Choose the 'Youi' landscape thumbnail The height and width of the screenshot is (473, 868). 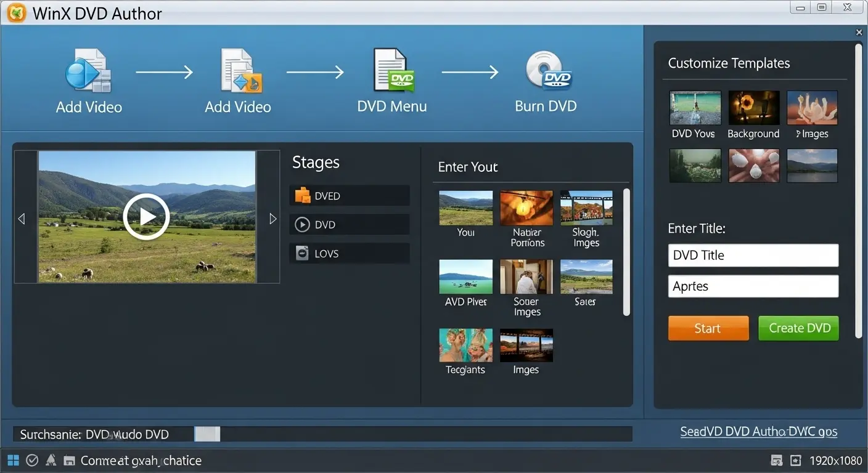pyautogui.click(x=465, y=208)
